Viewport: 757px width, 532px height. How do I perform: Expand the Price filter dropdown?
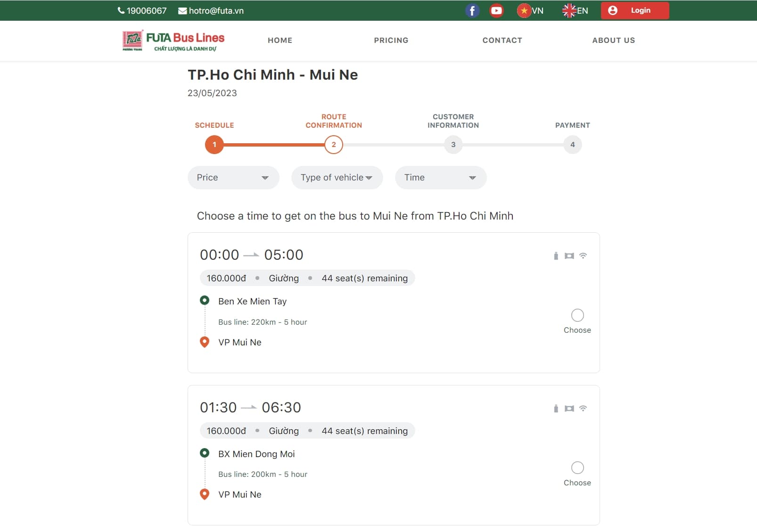coord(233,178)
